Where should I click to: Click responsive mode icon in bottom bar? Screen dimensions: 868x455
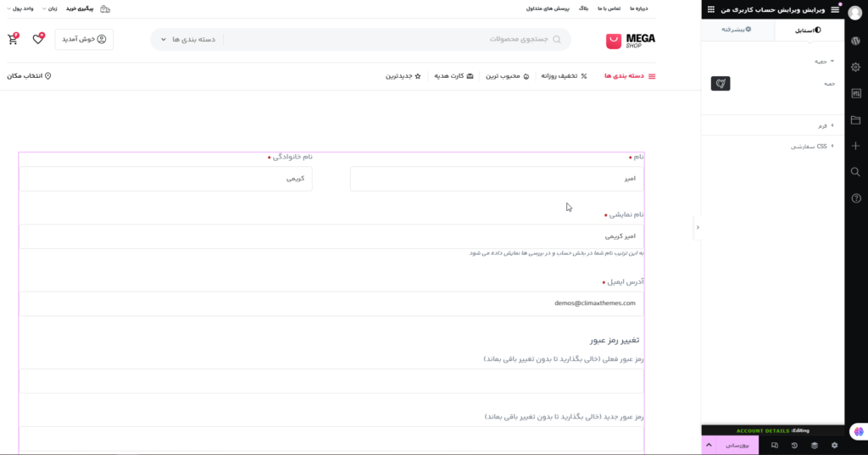click(x=774, y=445)
